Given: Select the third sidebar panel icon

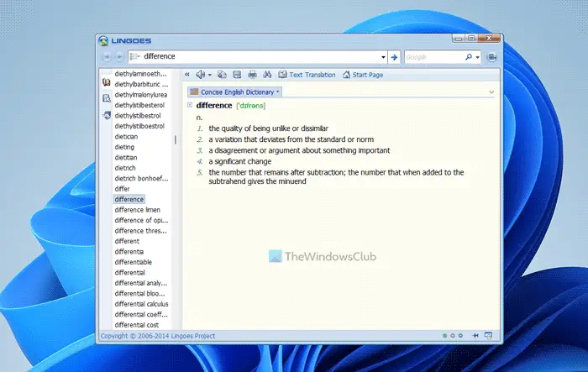Looking at the screenshot, I should coord(107,115).
